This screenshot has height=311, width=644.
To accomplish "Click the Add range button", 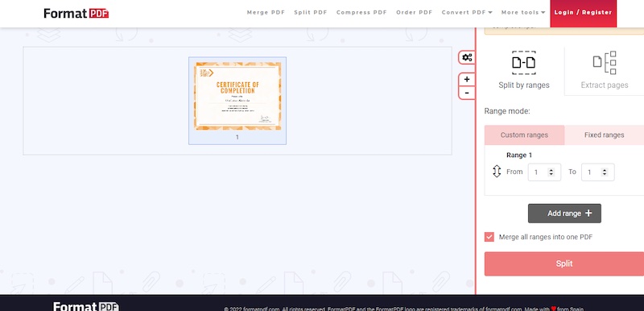I will pos(564,214).
